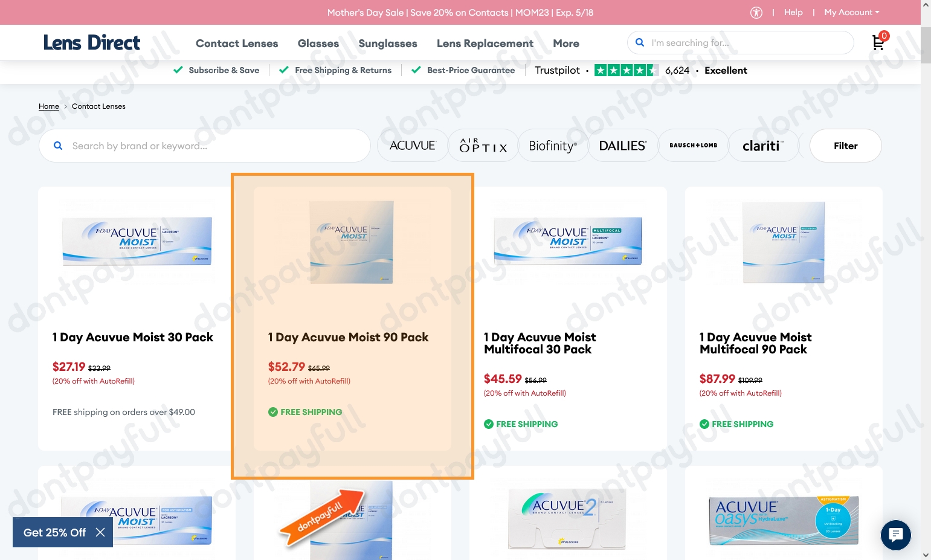
Task: Open the Sunglasses menu
Action: click(x=388, y=43)
